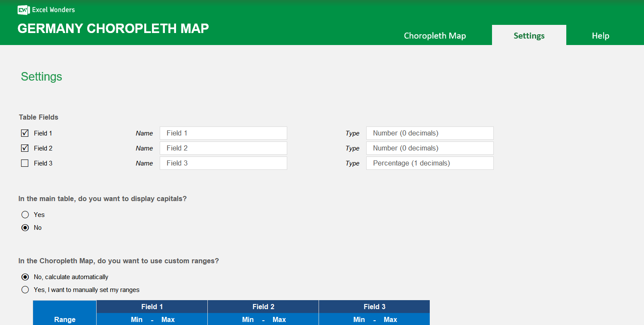Open the Type dropdown for Field 1
The height and width of the screenshot is (325, 644).
click(x=429, y=133)
